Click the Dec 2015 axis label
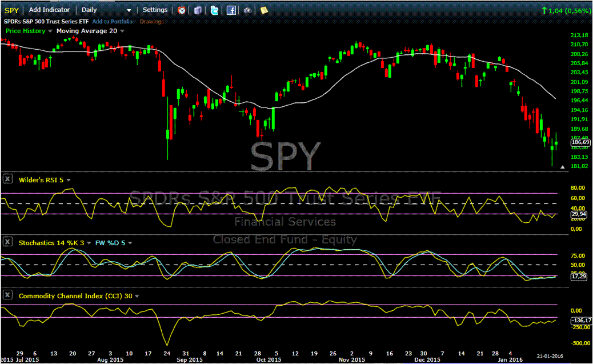Image resolution: width=593 pixels, height=364 pixels. [427, 359]
